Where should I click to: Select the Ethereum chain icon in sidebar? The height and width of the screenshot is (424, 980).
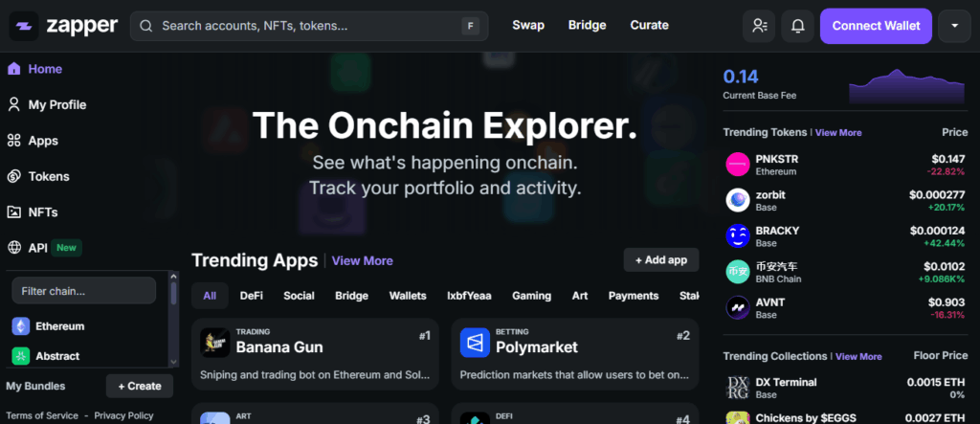click(x=20, y=326)
